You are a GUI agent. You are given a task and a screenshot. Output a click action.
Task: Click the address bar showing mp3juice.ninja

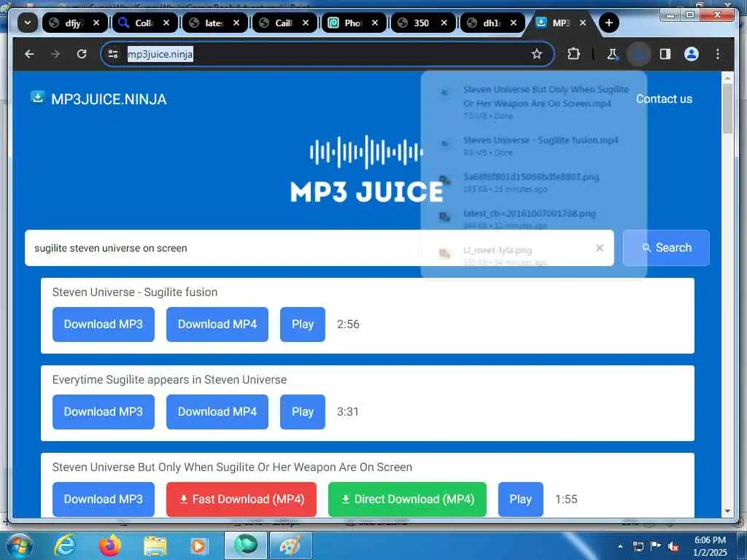point(329,54)
